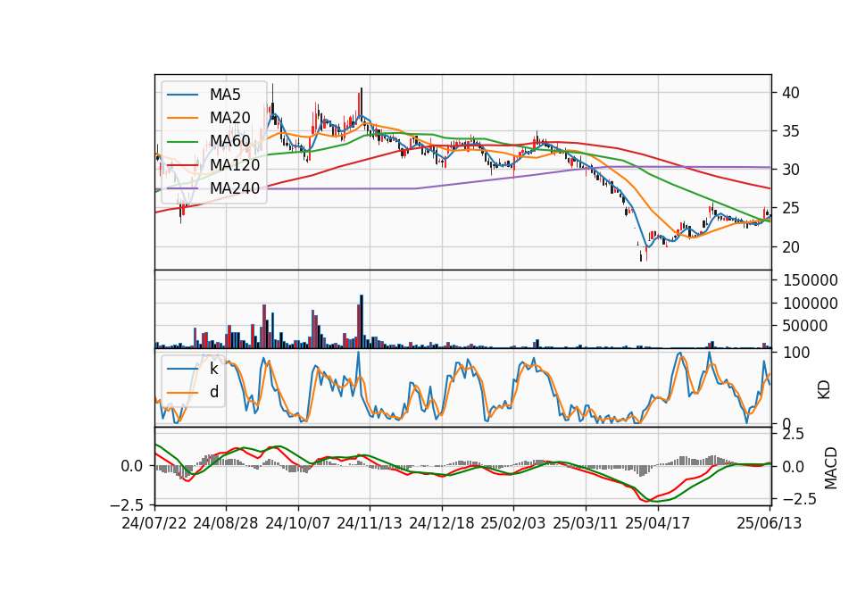Click the blue MA5 legend line
The image size is (857, 616).
pyautogui.click(x=182, y=95)
